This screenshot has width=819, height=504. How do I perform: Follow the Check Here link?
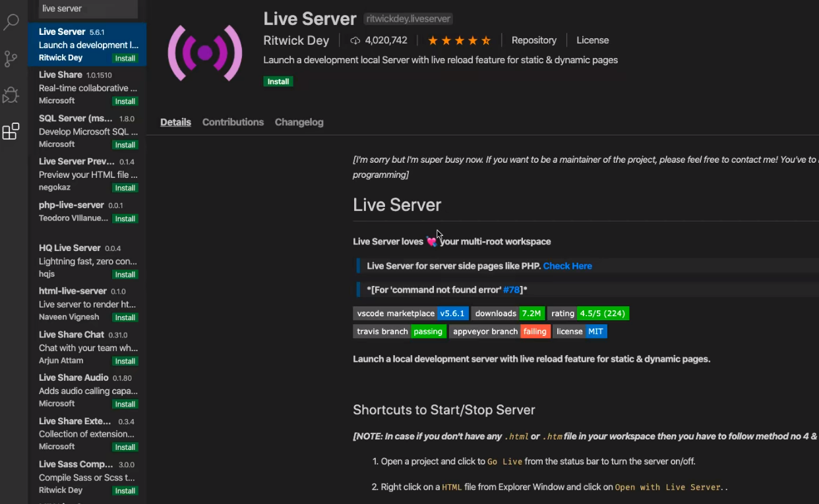point(567,266)
